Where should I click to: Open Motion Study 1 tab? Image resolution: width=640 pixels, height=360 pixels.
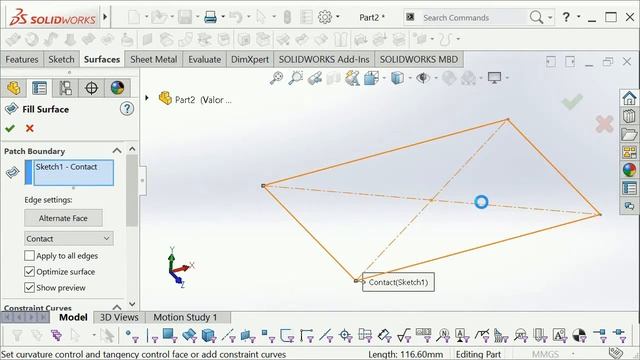point(185,317)
